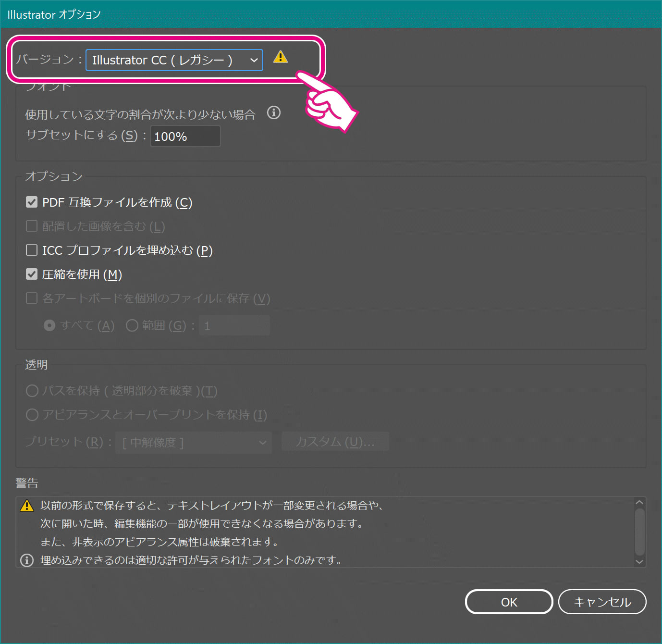Confirm with the OK button
This screenshot has width=662, height=644.
point(509,602)
